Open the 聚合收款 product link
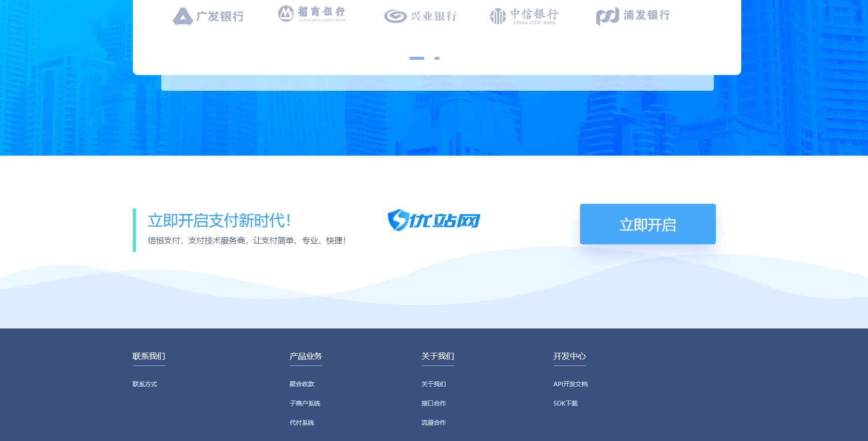Image resolution: width=868 pixels, height=441 pixels. point(302,384)
